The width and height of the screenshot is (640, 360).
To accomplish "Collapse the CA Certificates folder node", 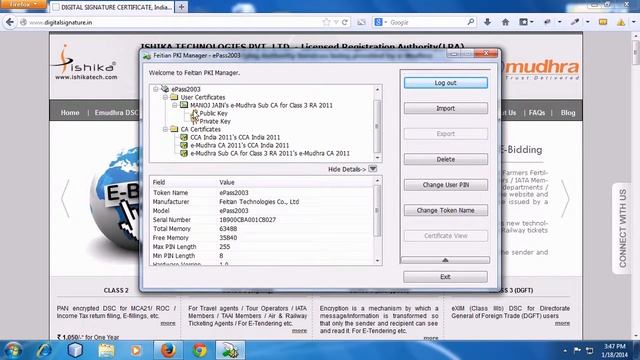I will [165, 129].
